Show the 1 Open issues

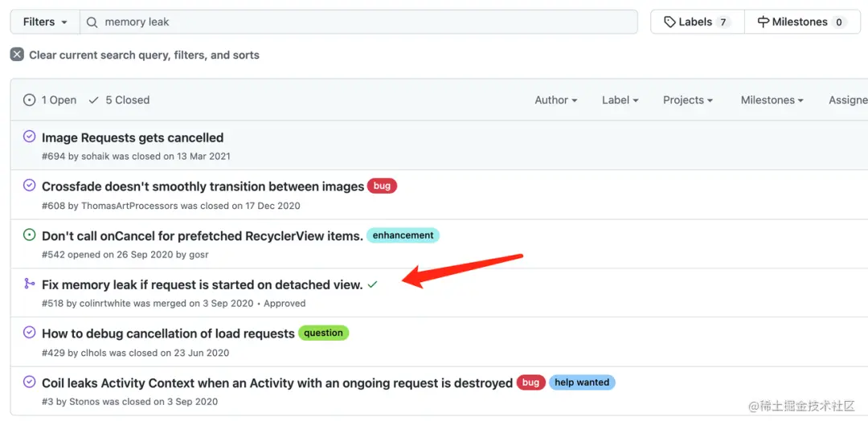(x=50, y=100)
